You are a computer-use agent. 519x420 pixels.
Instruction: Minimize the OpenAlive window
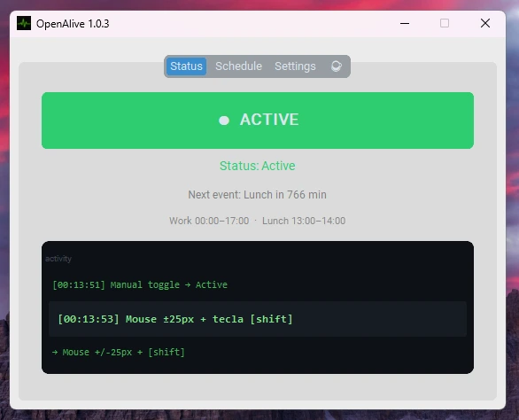tap(405, 23)
